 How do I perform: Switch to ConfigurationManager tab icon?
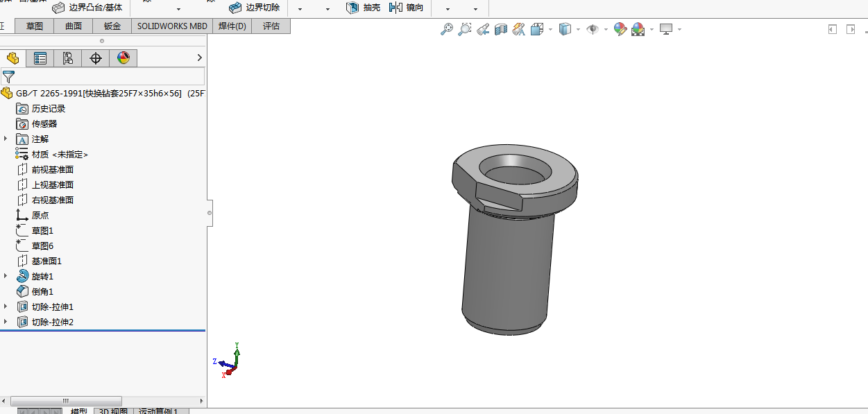click(x=68, y=58)
